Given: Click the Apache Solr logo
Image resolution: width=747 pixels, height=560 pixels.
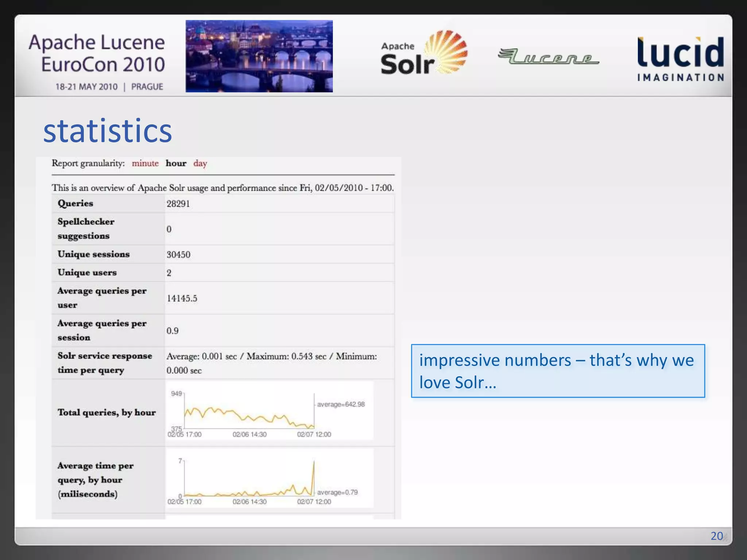Looking at the screenshot, I should (x=424, y=53).
